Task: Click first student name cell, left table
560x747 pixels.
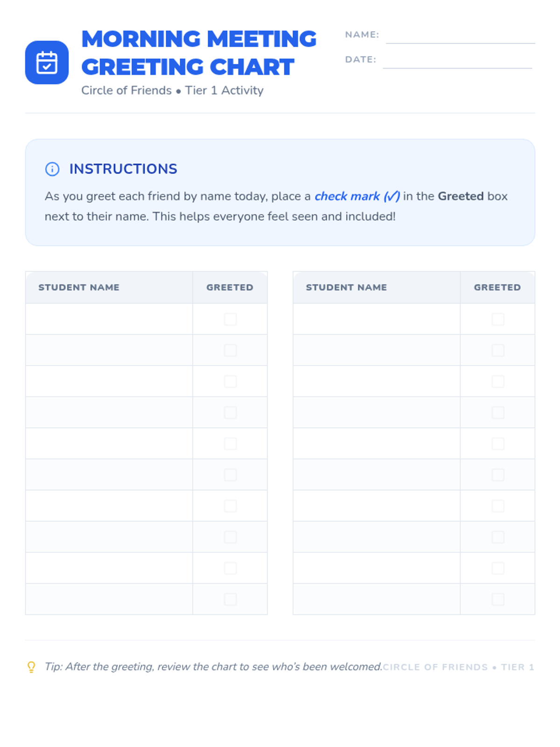Action: point(109,319)
